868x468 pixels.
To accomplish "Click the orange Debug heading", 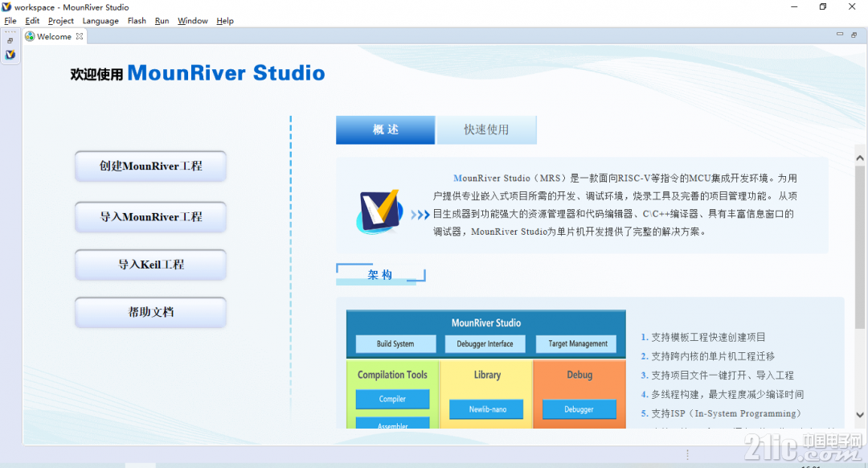I will pos(579,375).
